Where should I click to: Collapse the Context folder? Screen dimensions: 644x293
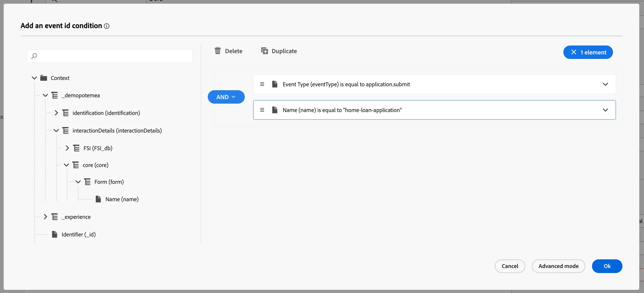(x=34, y=78)
